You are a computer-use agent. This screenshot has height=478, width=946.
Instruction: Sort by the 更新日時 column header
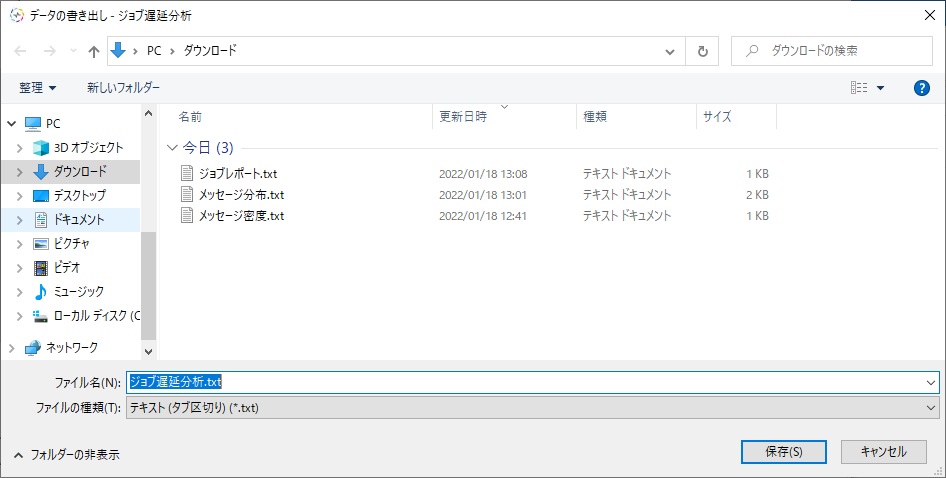[463, 117]
